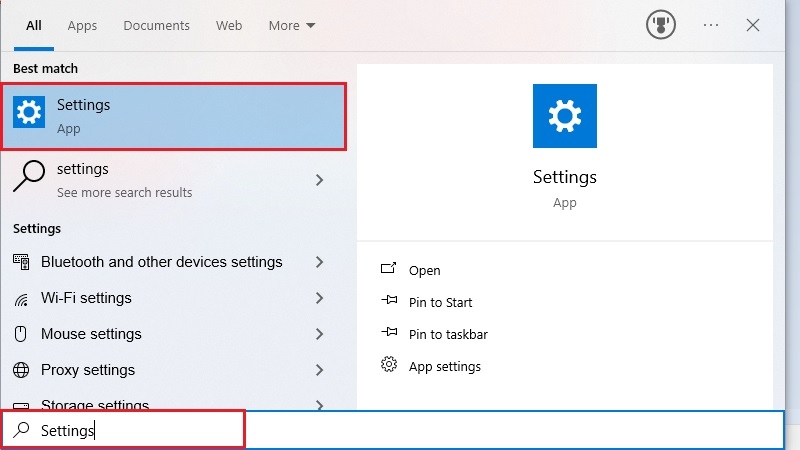
Task: Expand the Proxy settings arrow
Action: [319, 370]
